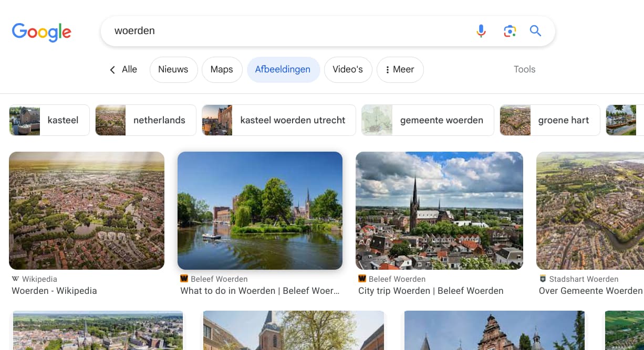Screen dimensions: 644x350
Task: Select the Afbeeldingen tab
Action: [283, 70]
